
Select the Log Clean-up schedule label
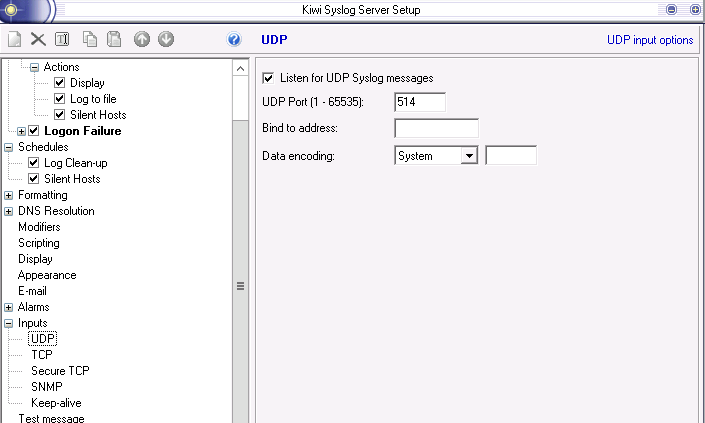click(76, 163)
